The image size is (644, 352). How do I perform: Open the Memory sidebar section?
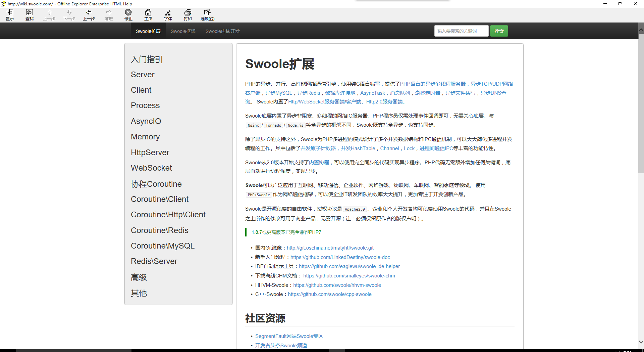(x=145, y=137)
